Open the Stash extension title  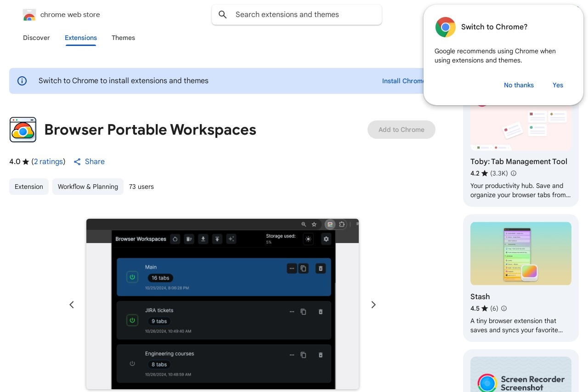[x=480, y=296]
